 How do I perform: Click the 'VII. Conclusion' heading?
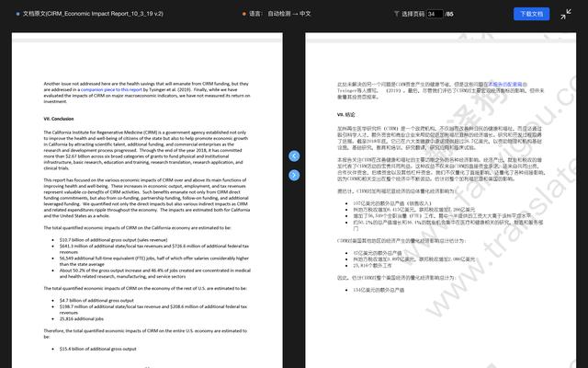[x=59, y=119]
